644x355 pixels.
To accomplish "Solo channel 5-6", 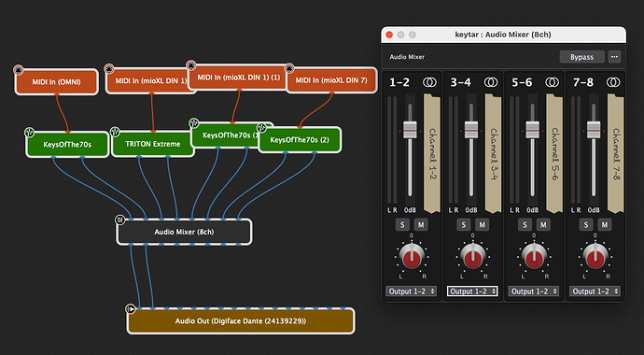I will [x=525, y=224].
